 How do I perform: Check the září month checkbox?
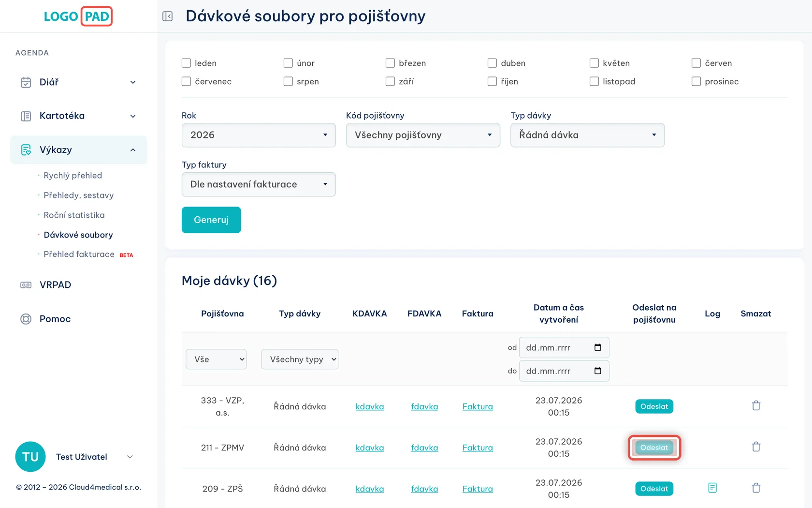point(390,81)
